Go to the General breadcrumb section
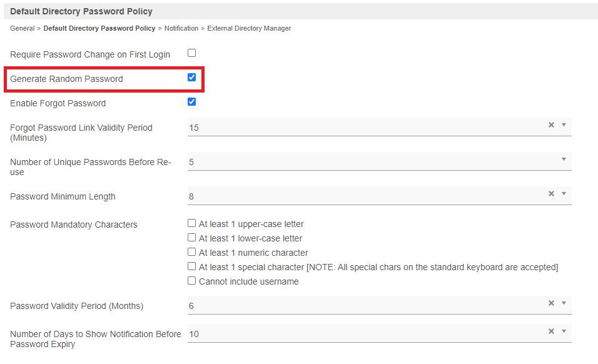 coord(22,28)
